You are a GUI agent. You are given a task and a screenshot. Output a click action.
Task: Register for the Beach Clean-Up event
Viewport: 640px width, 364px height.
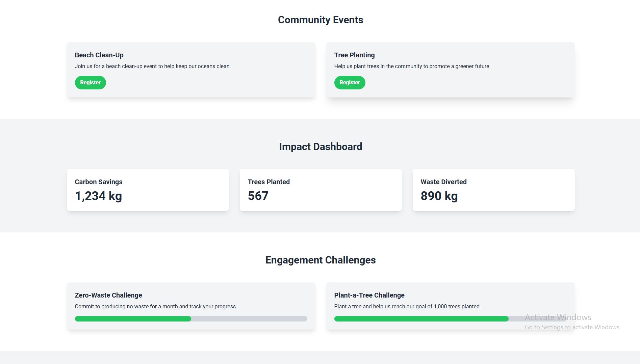90,83
